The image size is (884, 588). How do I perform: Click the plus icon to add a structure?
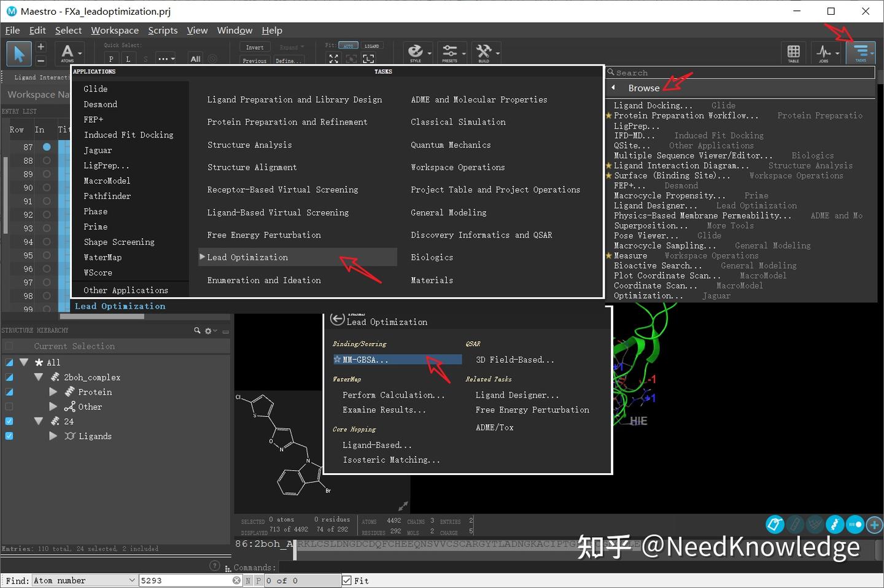click(x=875, y=525)
